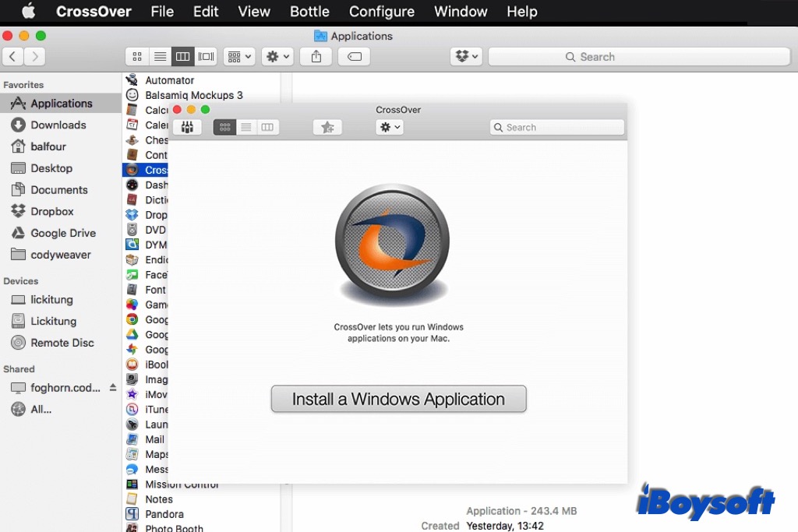Click the Finder Share icon
Viewport: 798px width, 532px height.
coord(316,57)
